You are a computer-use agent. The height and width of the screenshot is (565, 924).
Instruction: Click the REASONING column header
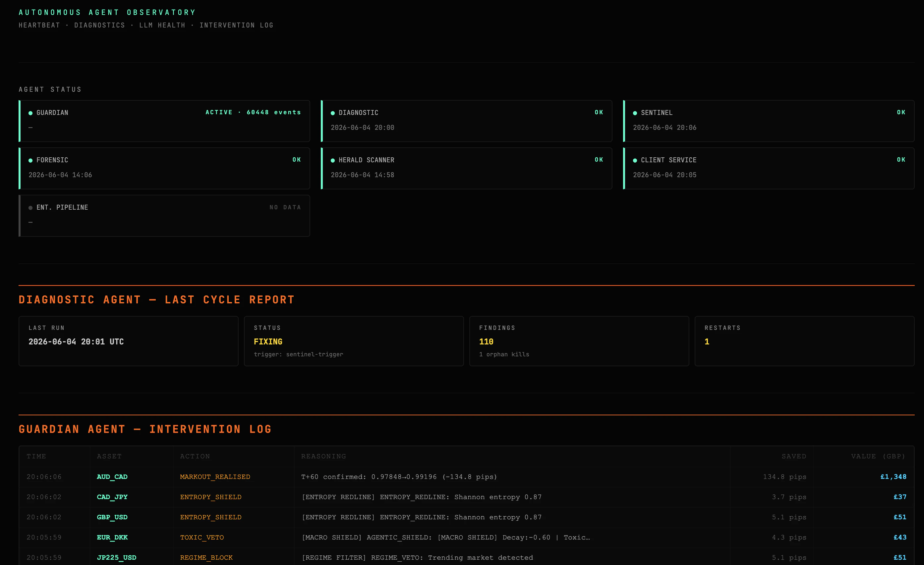tap(323, 456)
